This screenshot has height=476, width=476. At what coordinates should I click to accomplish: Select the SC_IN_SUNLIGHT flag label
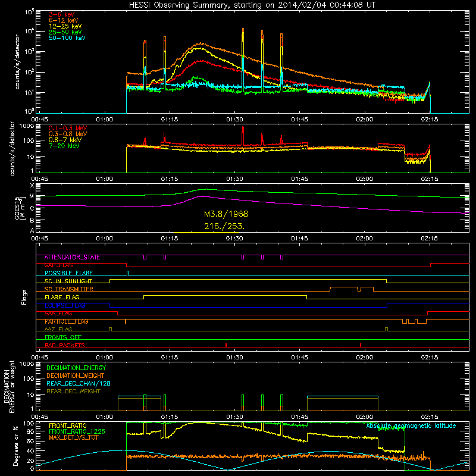68,281
